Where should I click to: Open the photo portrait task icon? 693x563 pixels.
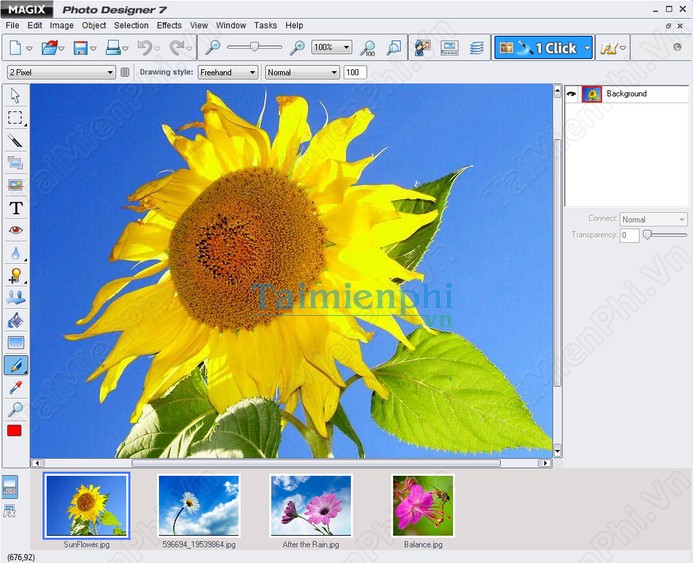click(423, 48)
